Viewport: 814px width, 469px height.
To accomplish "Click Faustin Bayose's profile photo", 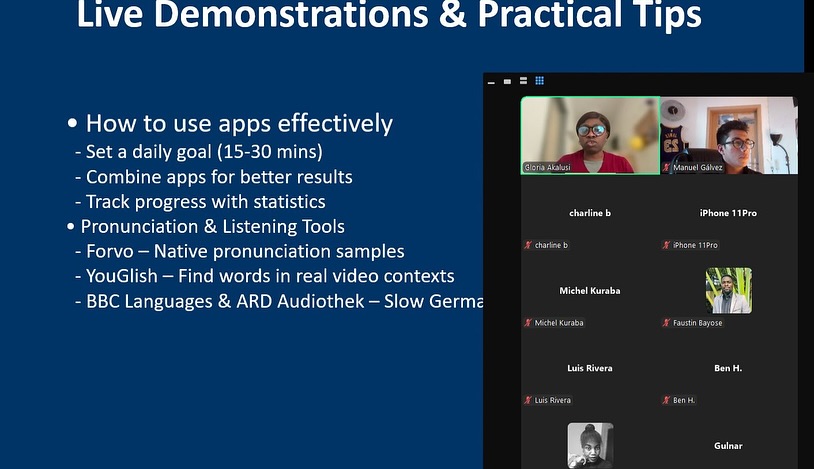I will (728, 290).
